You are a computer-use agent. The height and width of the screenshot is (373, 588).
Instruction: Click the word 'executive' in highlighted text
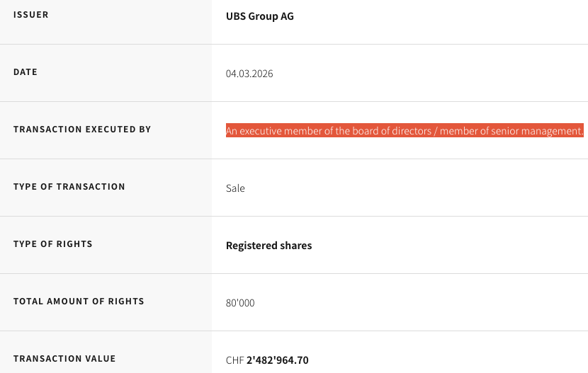261,131
